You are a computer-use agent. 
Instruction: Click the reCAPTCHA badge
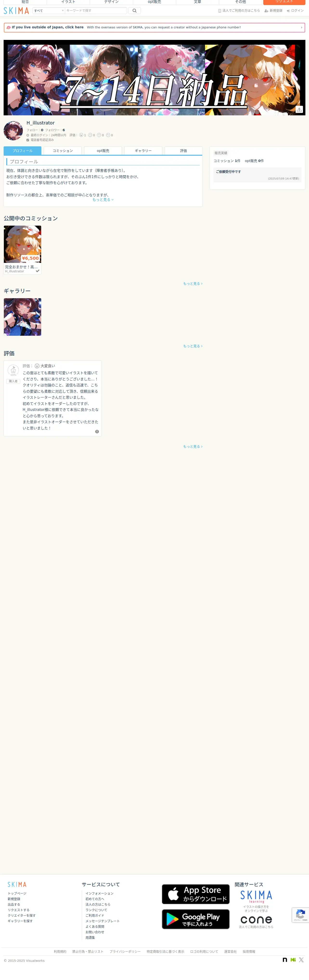(x=300, y=915)
